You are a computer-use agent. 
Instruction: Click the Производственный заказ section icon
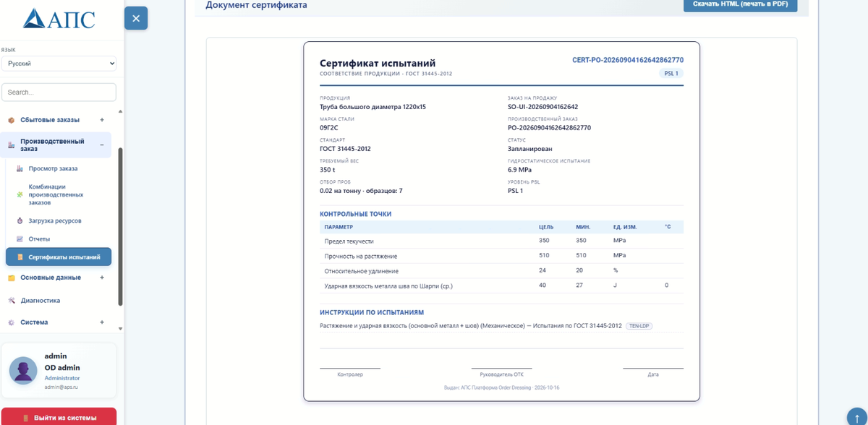click(x=11, y=145)
